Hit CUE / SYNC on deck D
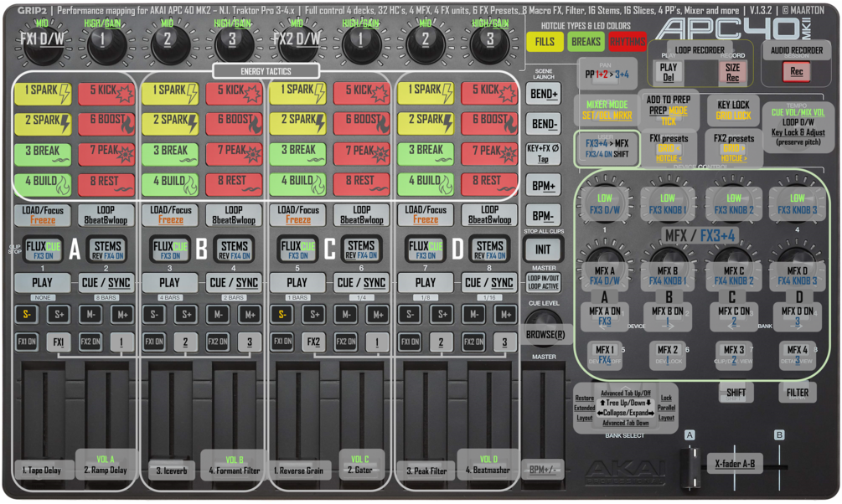The height and width of the screenshot is (504, 842). [489, 282]
